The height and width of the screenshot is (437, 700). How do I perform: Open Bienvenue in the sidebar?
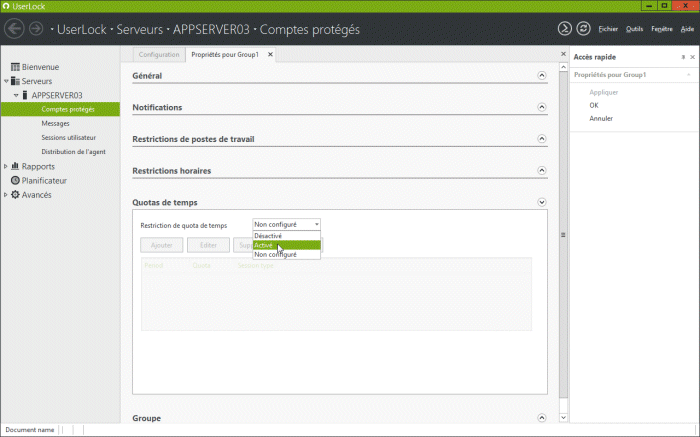point(40,67)
